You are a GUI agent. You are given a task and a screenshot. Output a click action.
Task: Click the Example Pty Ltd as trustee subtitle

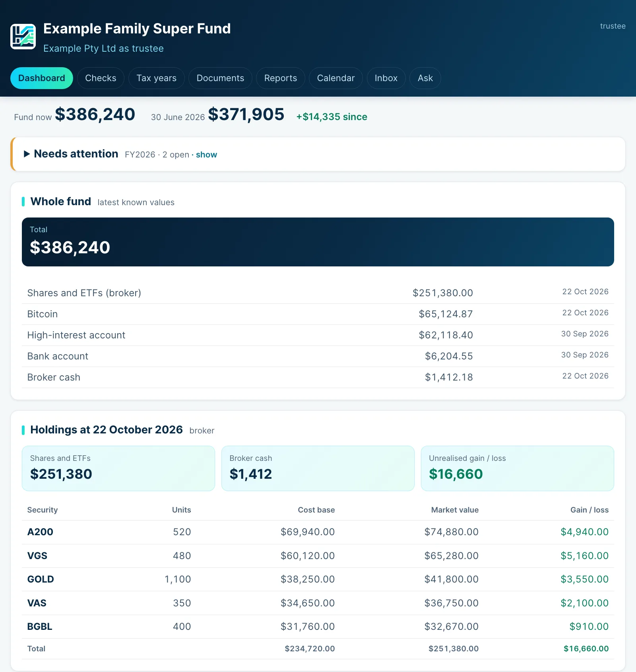[x=104, y=49]
